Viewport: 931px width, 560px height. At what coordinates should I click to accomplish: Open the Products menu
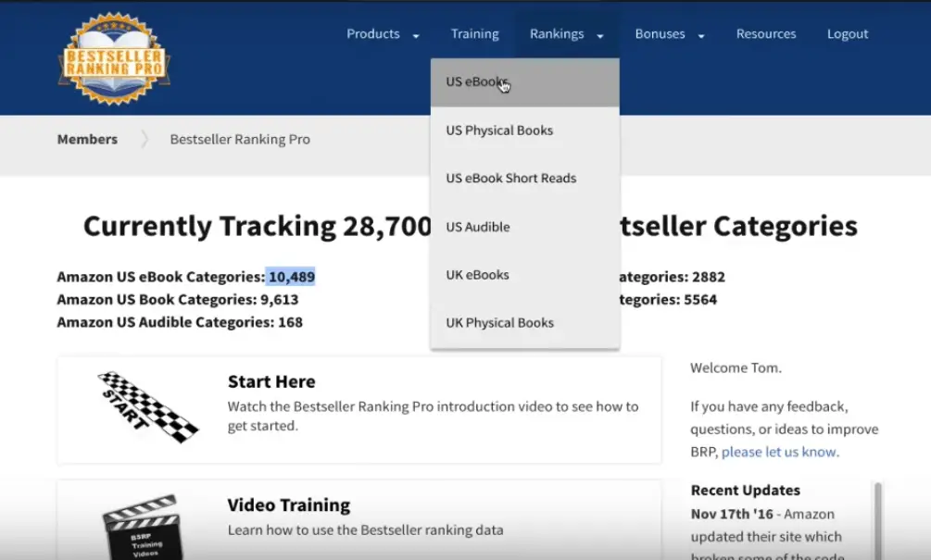373,34
